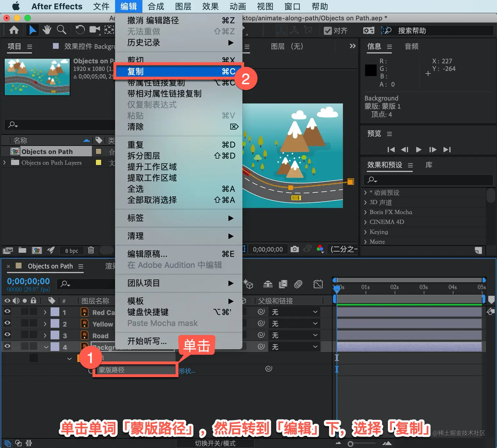
Task: Open the parent dropdown for layer 1
Action: [x=294, y=312]
